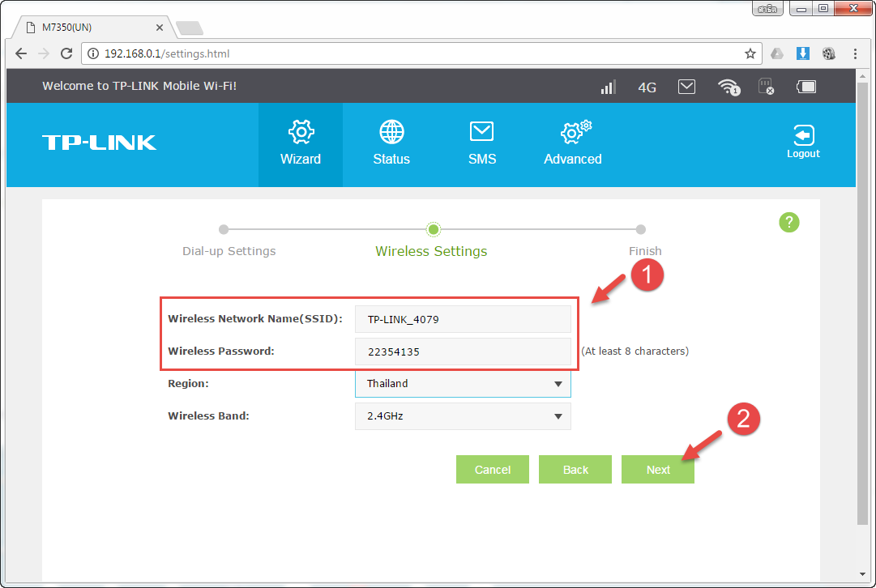Click the film reel extension icon
Viewport: 876px width, 588px height.
tap(829, 53)
